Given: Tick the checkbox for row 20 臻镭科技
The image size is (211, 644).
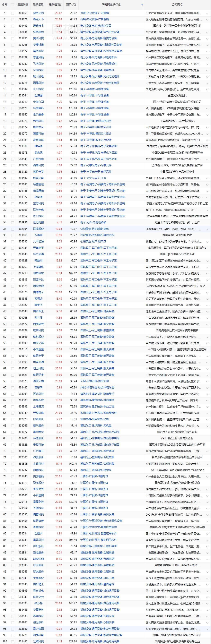Looking at the screenshot, I should pos(12,134).
